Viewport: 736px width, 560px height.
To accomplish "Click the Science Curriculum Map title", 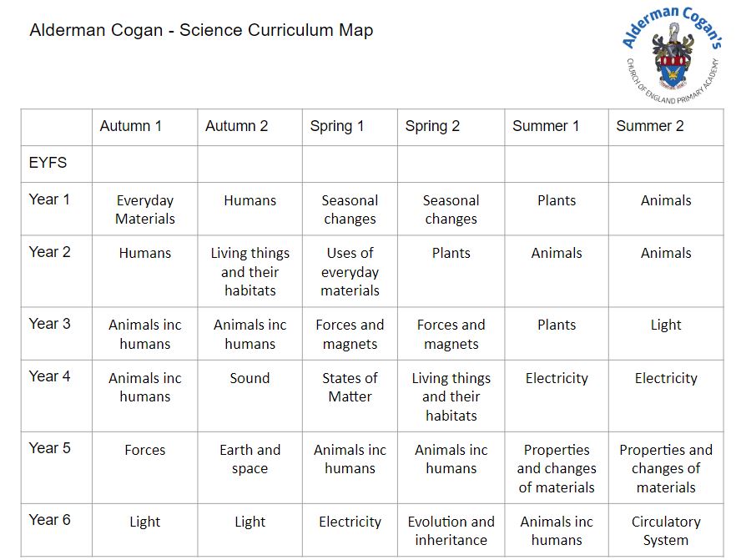I will [201, 31].
